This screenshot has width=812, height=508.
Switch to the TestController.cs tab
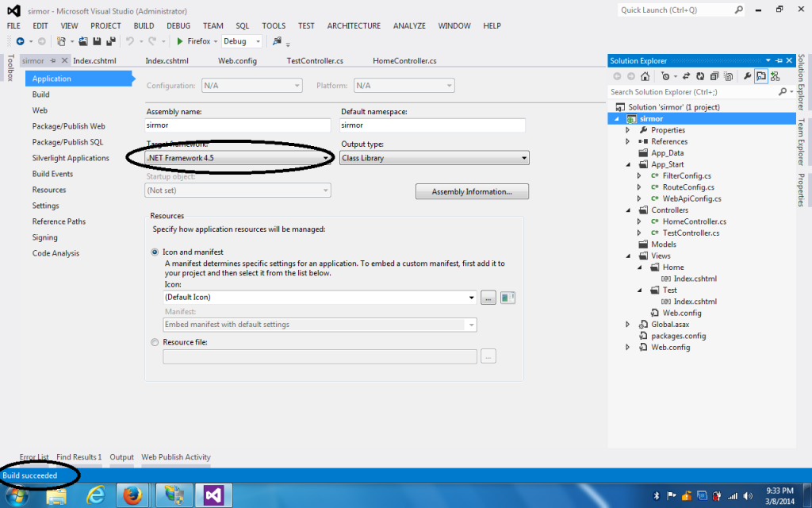coord(315,60)
